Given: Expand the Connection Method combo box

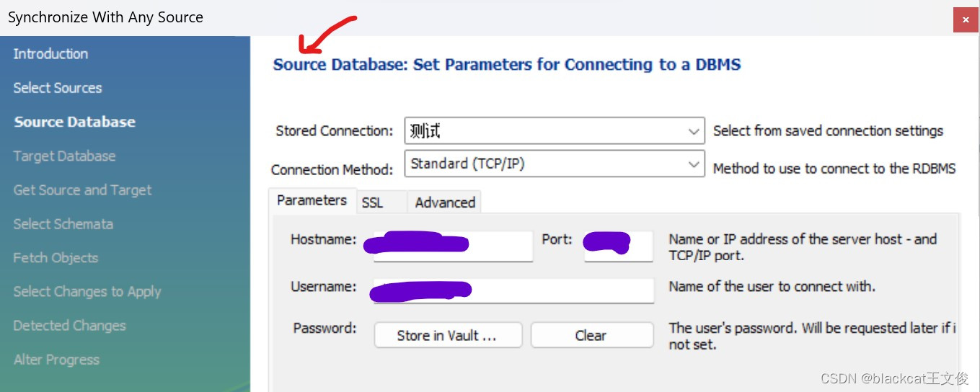Looking at the screenshot, I should pos(554,164).
